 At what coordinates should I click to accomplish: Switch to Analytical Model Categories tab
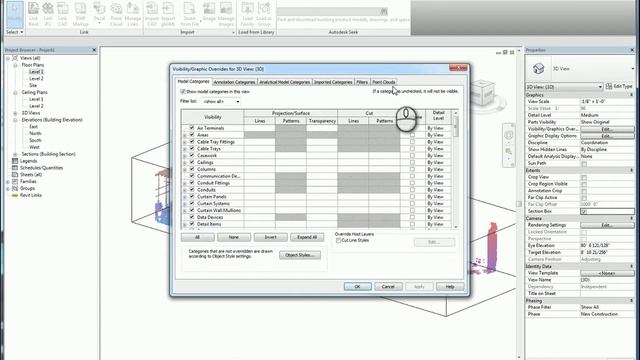284,82
